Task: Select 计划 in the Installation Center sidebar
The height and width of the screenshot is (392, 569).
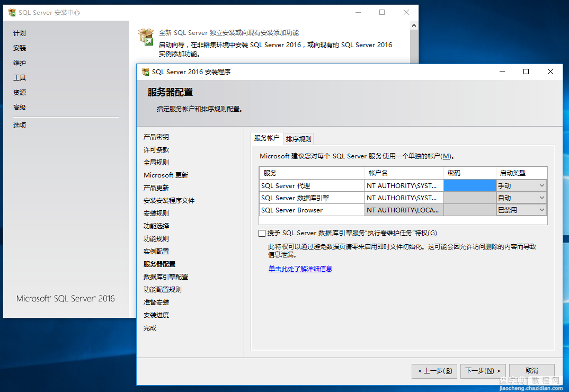Action: [20, 33]
